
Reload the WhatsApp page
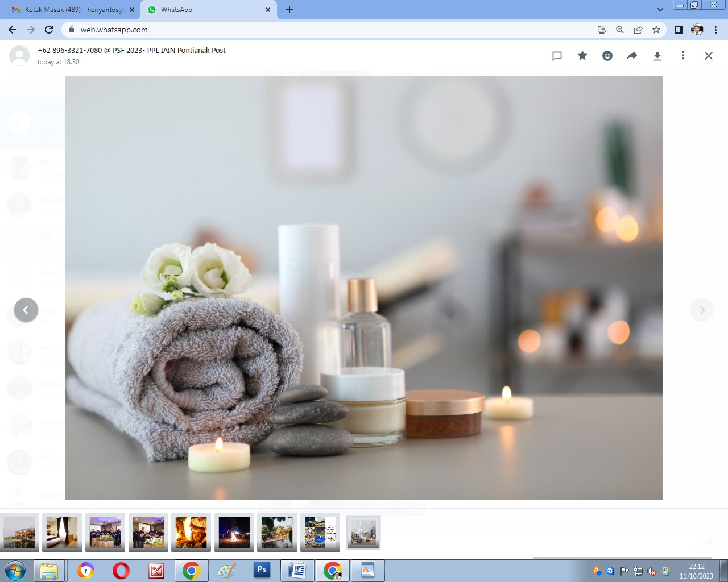coord(49,30)
